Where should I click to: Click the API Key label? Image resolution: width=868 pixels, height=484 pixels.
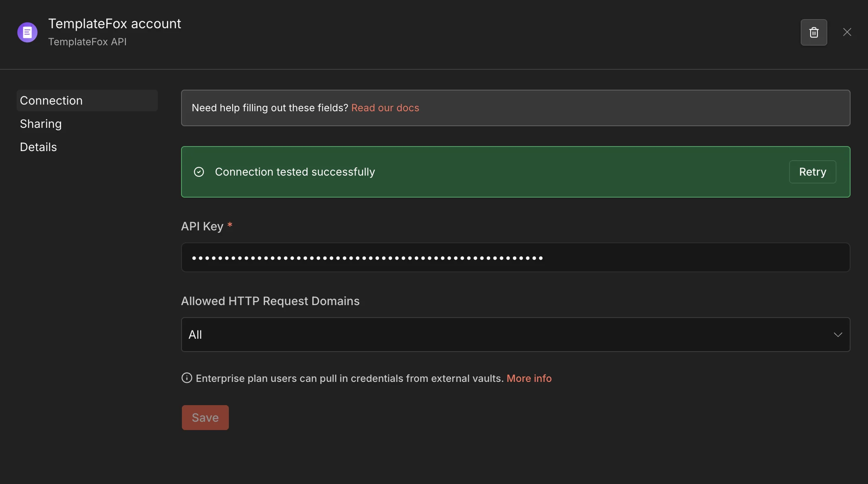pos(202,226)
